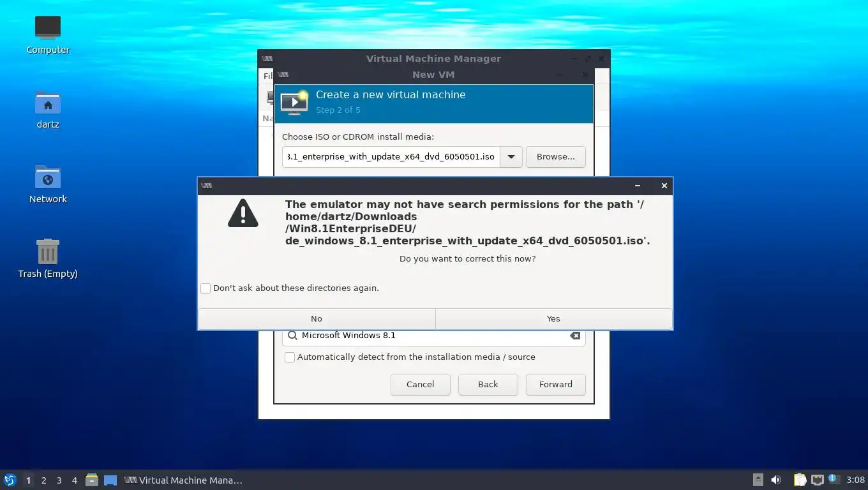
Task: Open the ISO path dropdown arrow
Action: [x=511, y=157]
